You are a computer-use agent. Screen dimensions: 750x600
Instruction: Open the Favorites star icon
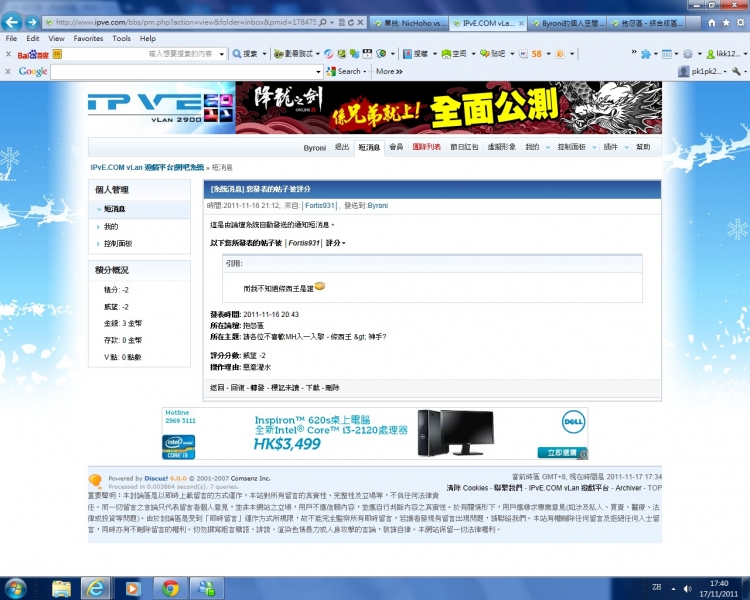726,22
